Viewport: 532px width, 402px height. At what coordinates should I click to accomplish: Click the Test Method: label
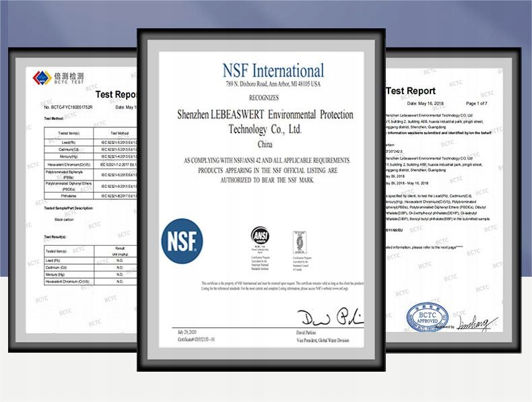[x=54, y=119]
